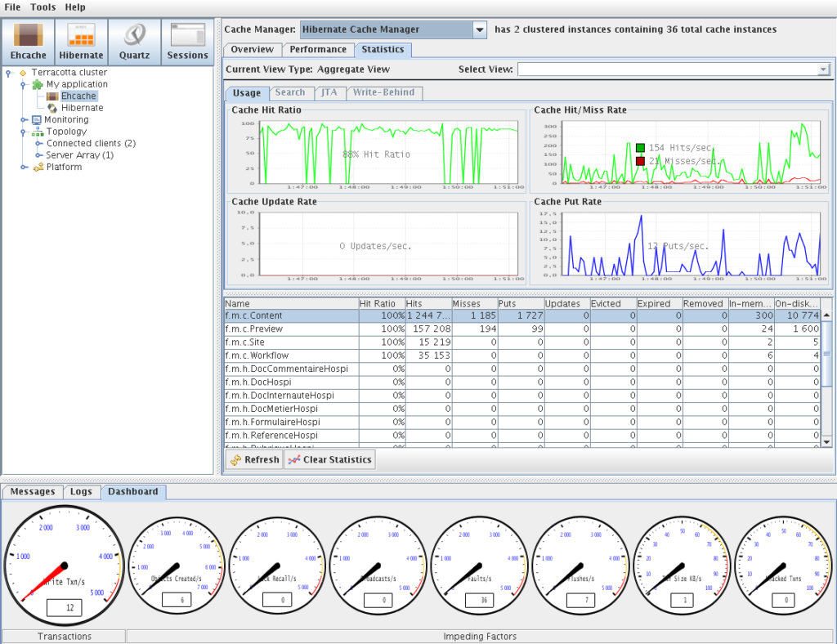Click the Objects Created/s gauge
This screenshot has width=837, height=644.
click(177, 566)
